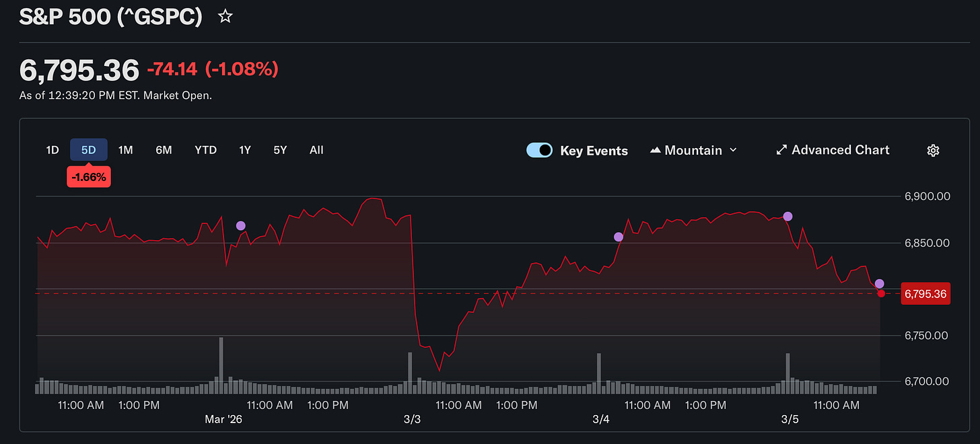Toggle the Key Events switch
980x444 pixels.
[x=540, y=150]
